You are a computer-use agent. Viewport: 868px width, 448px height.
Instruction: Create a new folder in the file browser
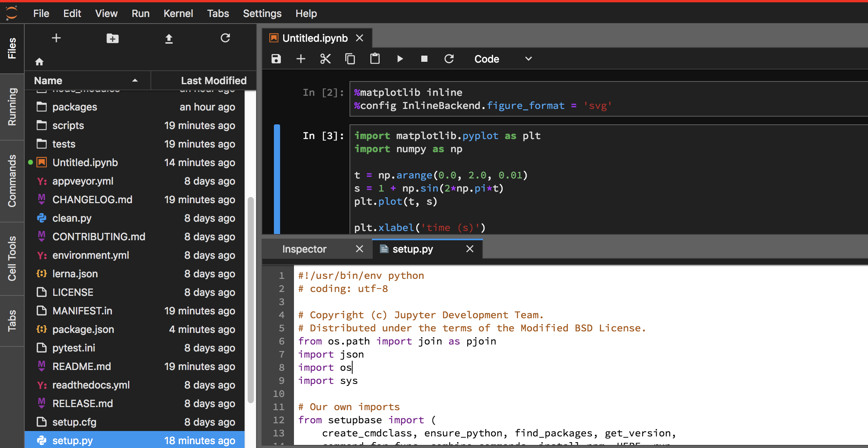coord(112,38)
